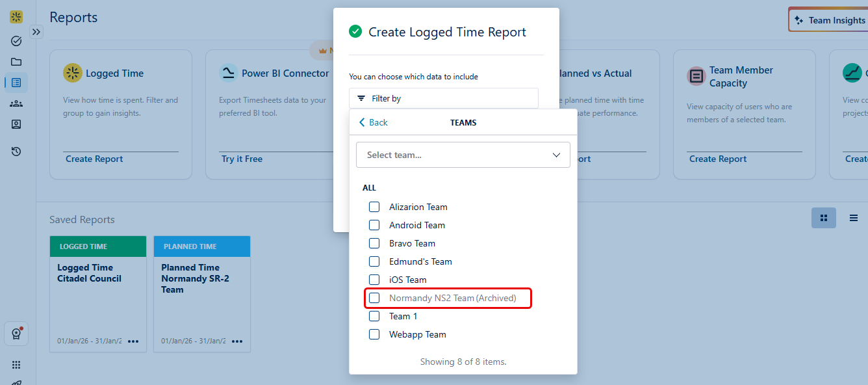The width and height of the screenshot is (868, 385).
Task: Open the apps grid icon in sidebar
Action: point(16,365)
